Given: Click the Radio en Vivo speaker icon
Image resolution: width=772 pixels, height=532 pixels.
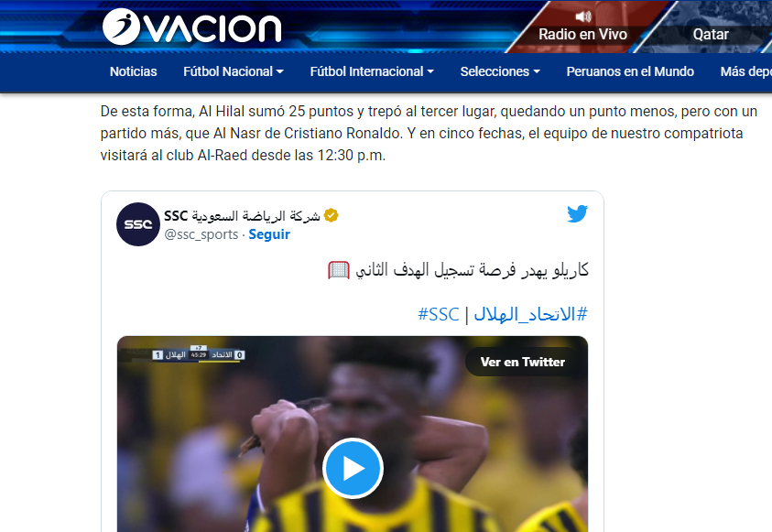Looking at the screenshot, I should pos(583,16).
